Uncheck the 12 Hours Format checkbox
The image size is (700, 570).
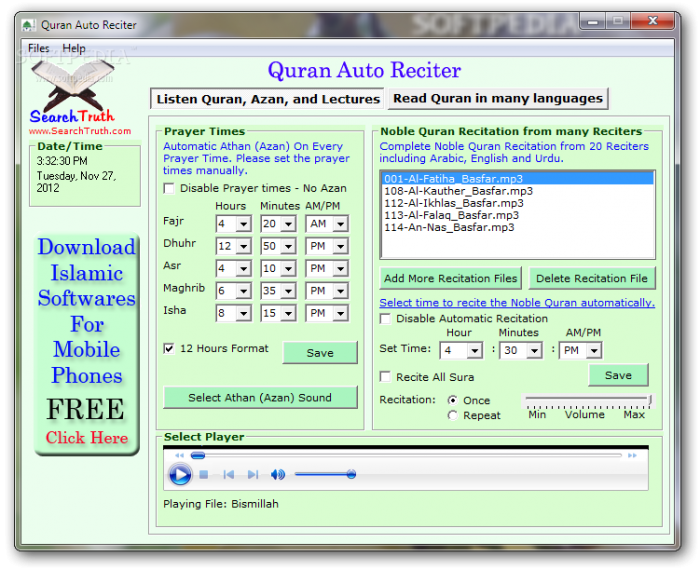(169, 348)
